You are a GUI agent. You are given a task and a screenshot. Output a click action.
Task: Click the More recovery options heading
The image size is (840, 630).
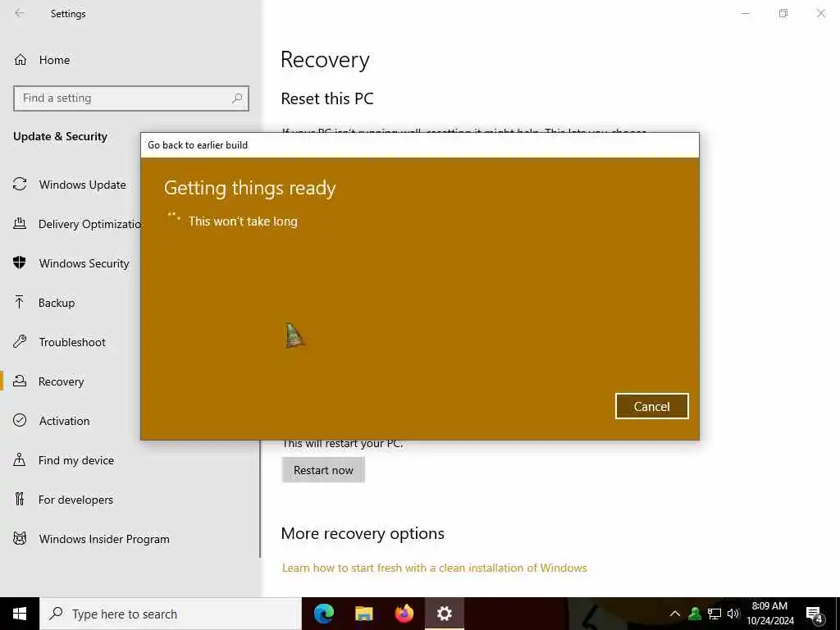pyautogui.click(x=362, y=533)
